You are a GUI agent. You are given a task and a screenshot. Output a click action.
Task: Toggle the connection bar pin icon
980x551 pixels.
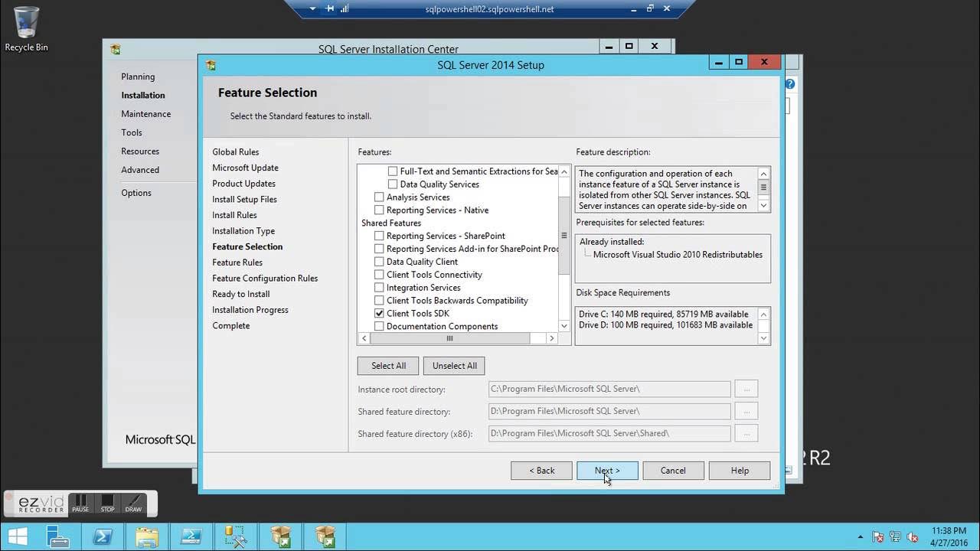330,9
